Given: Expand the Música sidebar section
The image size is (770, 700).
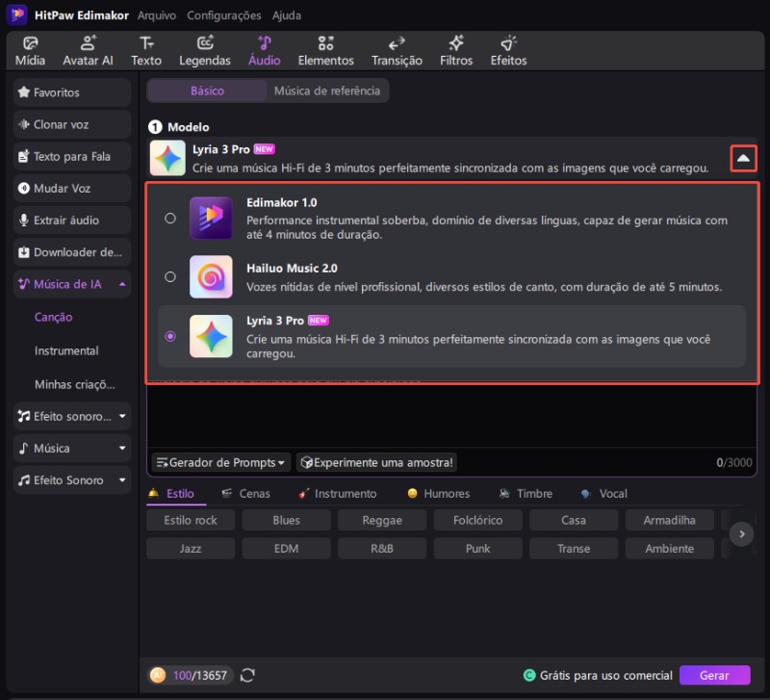Looking at the screenshot, I should [x=122, y=448].
